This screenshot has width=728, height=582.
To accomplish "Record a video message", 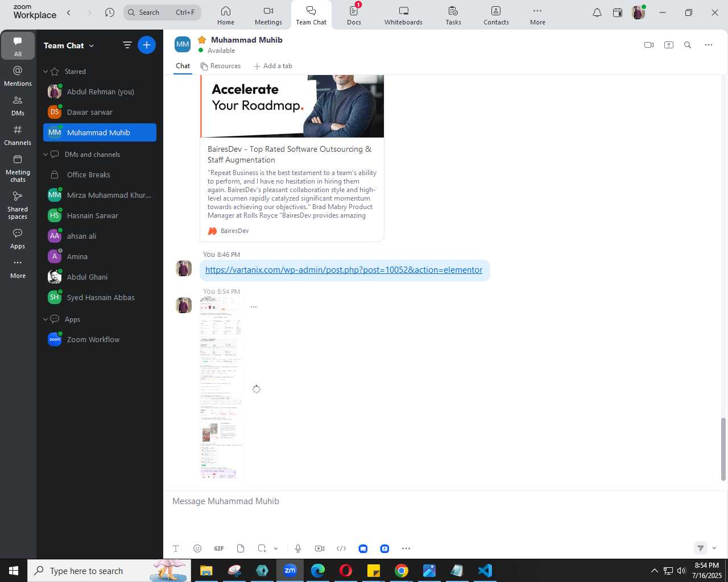I will click(x=320, y=548).
